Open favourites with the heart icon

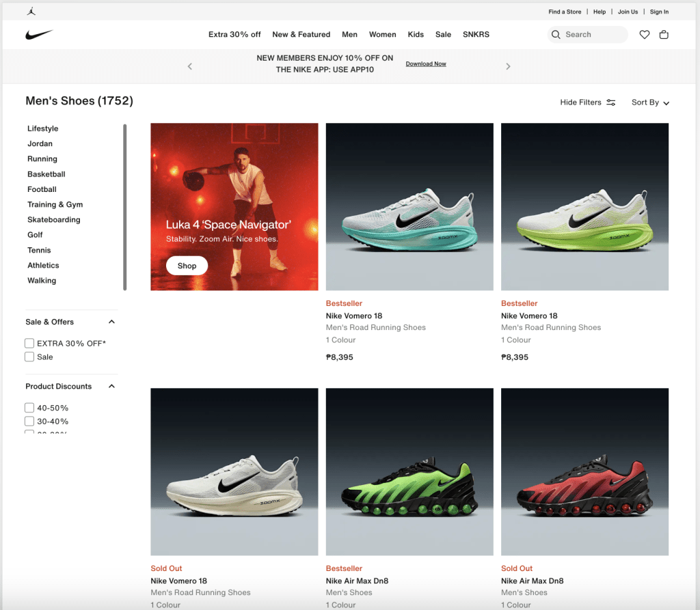tap(644, 34)
